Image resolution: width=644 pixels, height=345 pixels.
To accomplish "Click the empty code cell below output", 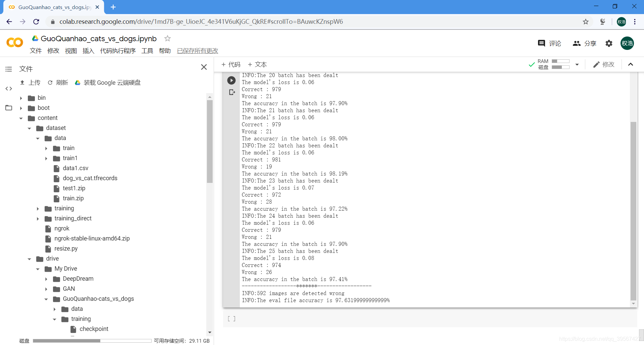I will pos(430,319).
